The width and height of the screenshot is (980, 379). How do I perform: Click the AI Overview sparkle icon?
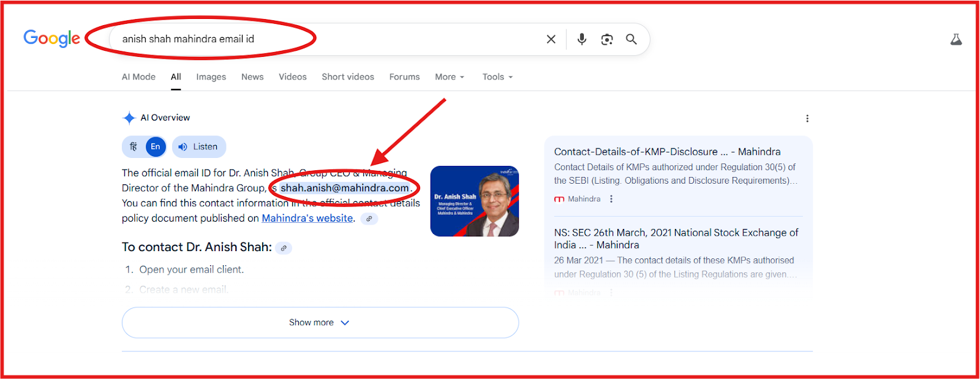pyautogui.click(x=129, y=118)
